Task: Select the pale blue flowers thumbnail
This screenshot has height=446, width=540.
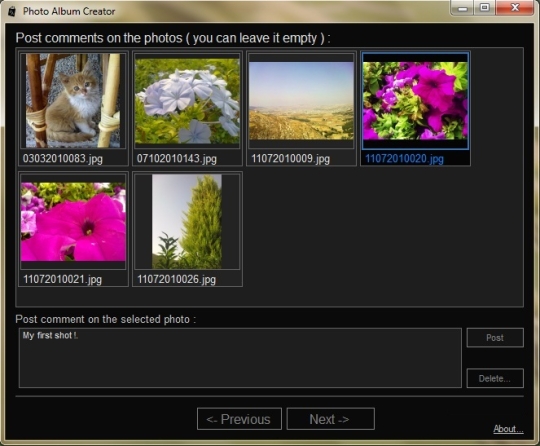Action: pos(187,100)
